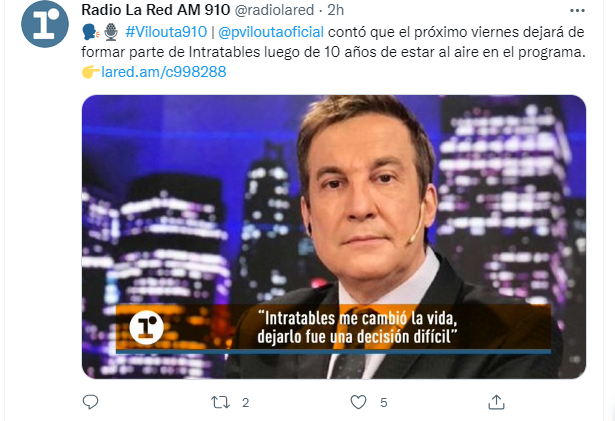Image resolution: width=615 pixels, height=421 pixels.
Task: Open the three-dot more options menu
Action: pos(577,11)
